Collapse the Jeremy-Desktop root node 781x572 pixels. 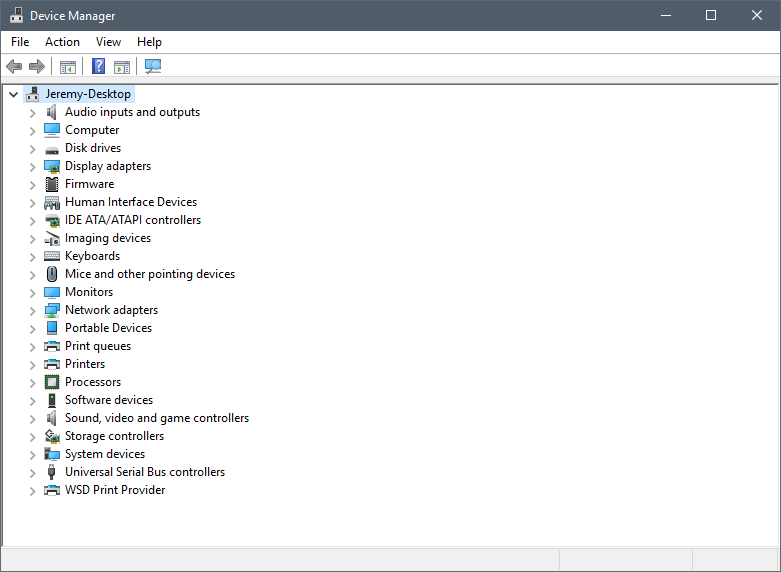click(13, 94)
